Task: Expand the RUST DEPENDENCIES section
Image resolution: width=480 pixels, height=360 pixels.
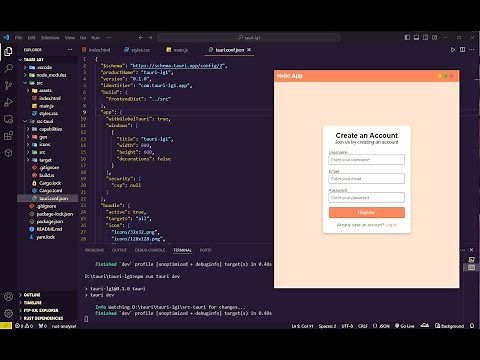Action: coord(43,318)
